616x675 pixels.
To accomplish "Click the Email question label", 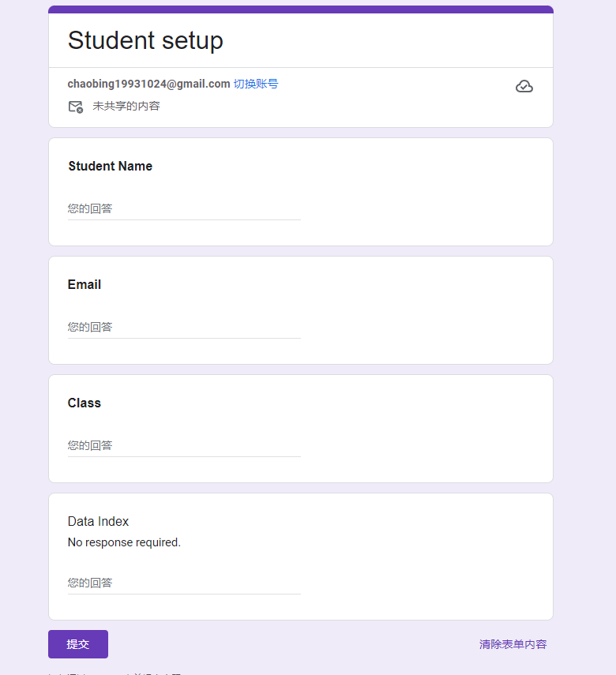I will point(85,285).
